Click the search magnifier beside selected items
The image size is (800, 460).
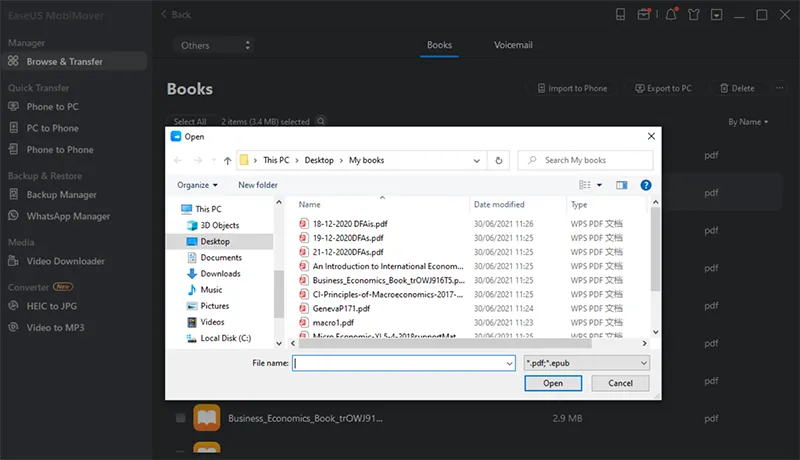(x=321, y=121)
